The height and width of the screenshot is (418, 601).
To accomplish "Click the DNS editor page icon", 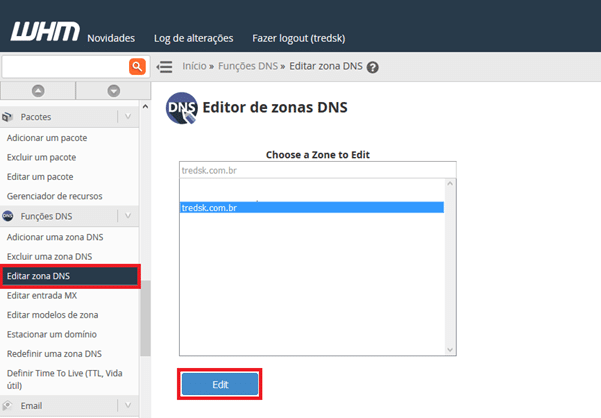I will click(x=182, y=108).
